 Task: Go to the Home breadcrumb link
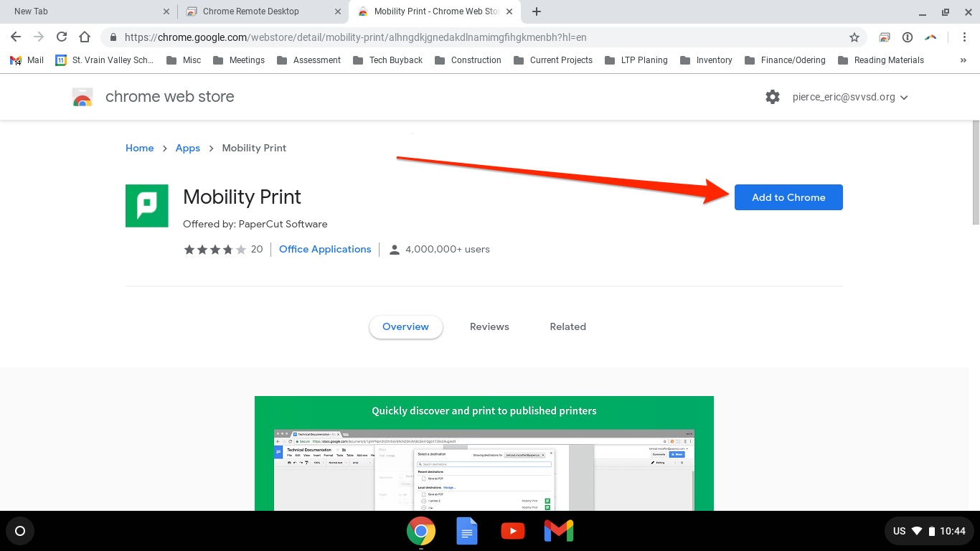click(139, 148)
